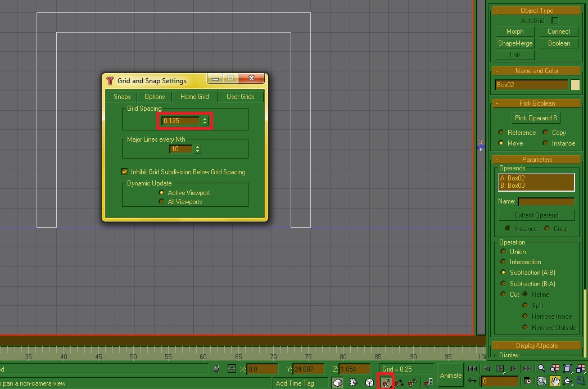Step to the next frame
588x389 pixels.
513,369
